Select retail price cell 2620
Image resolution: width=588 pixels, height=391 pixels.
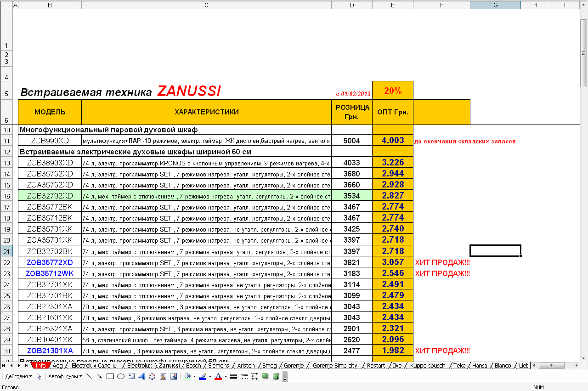352,340
